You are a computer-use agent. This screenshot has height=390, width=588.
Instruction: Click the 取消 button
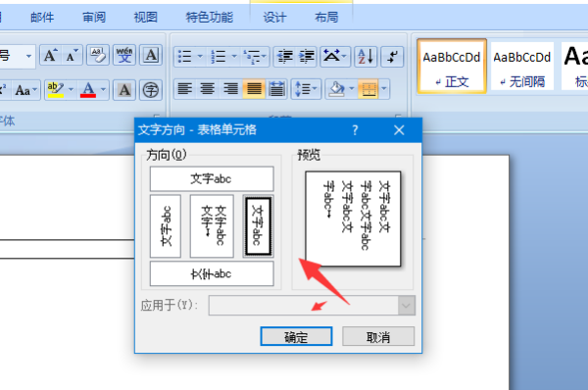[x=378, y=336]
